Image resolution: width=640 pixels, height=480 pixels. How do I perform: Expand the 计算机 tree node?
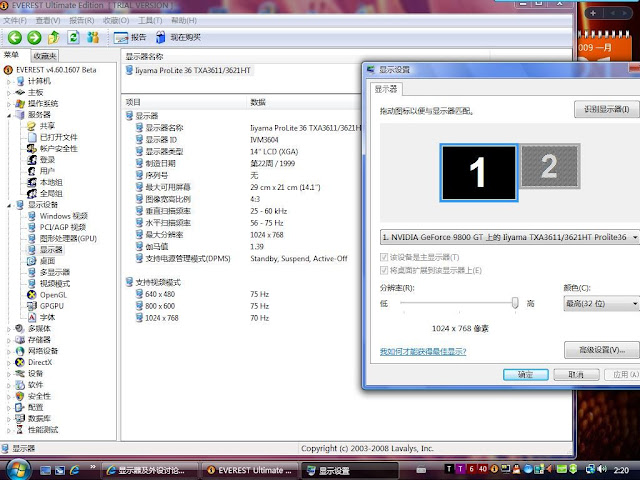pyautogui.click(x=9, y=82)
